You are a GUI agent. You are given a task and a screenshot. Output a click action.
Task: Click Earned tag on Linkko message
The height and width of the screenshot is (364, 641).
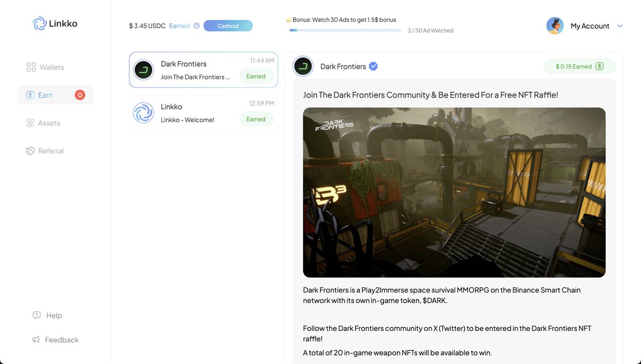tap(256, 119)
